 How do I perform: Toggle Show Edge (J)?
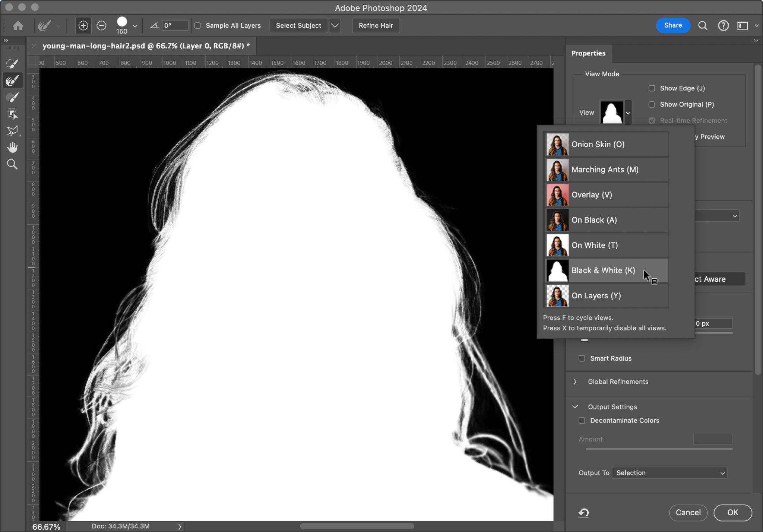pos(652,88)
